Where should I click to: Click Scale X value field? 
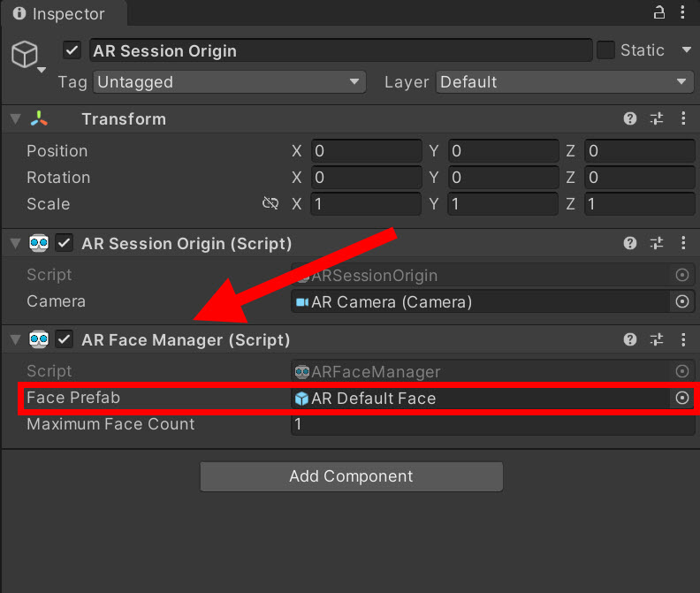coord(367,204)
